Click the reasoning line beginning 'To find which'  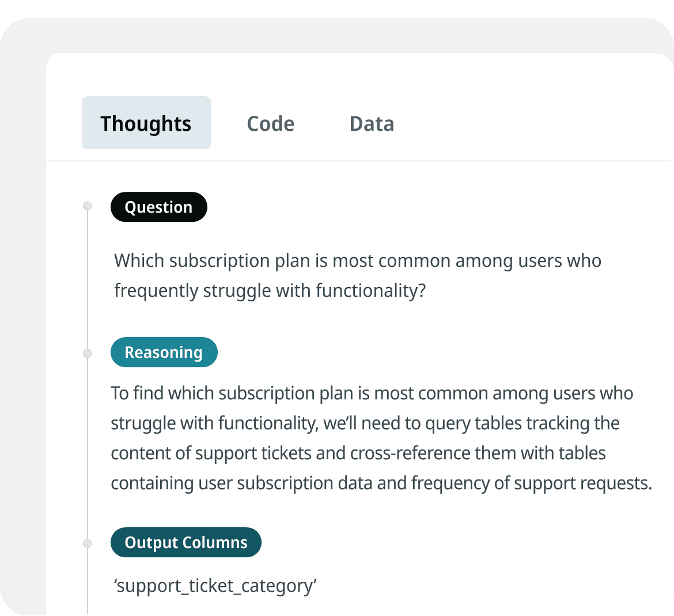coord(372,393)
